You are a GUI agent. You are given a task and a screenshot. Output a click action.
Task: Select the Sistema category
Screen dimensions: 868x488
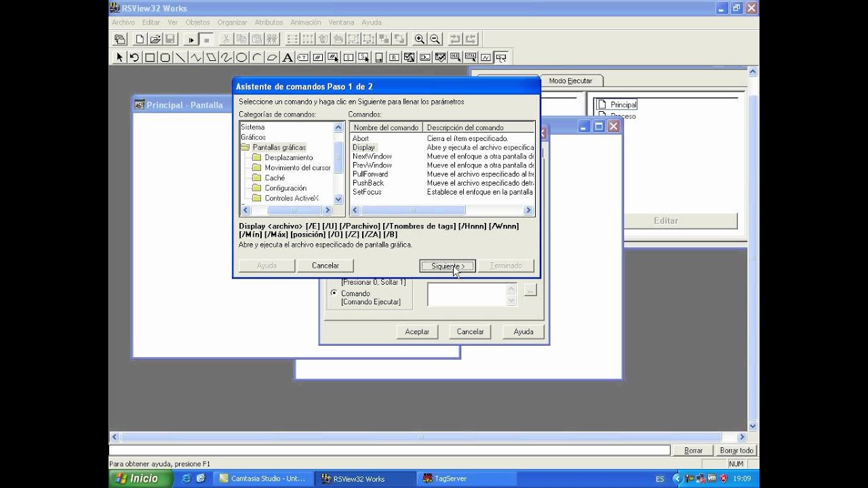pyautogui.click(x=253, y=127)
